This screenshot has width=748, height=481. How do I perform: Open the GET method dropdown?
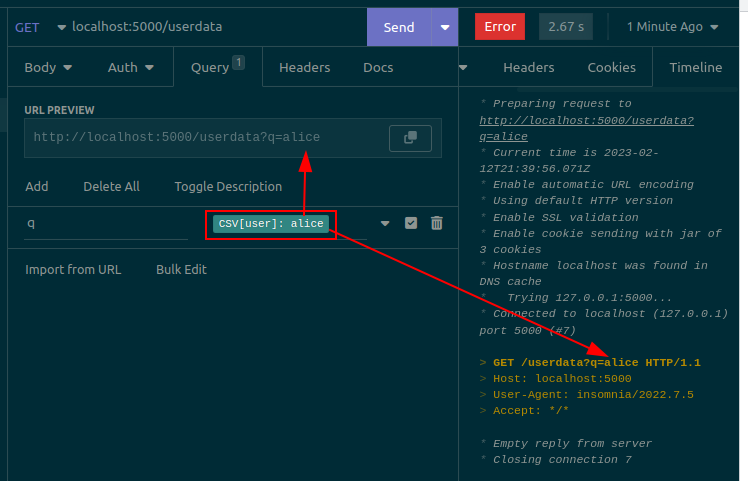(x=40, y=27)
